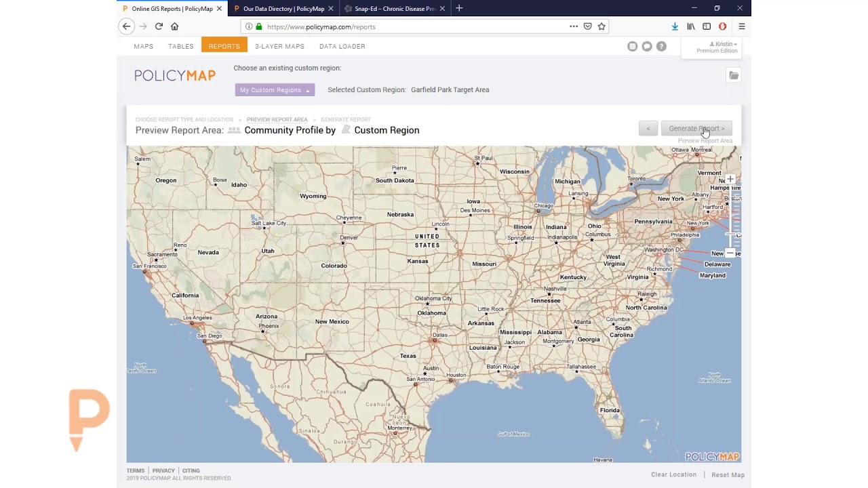The height and width of the screenshot is (488, 868).
Task: Bookmark this page with the star icon
Action: click(x=601, y=26)
